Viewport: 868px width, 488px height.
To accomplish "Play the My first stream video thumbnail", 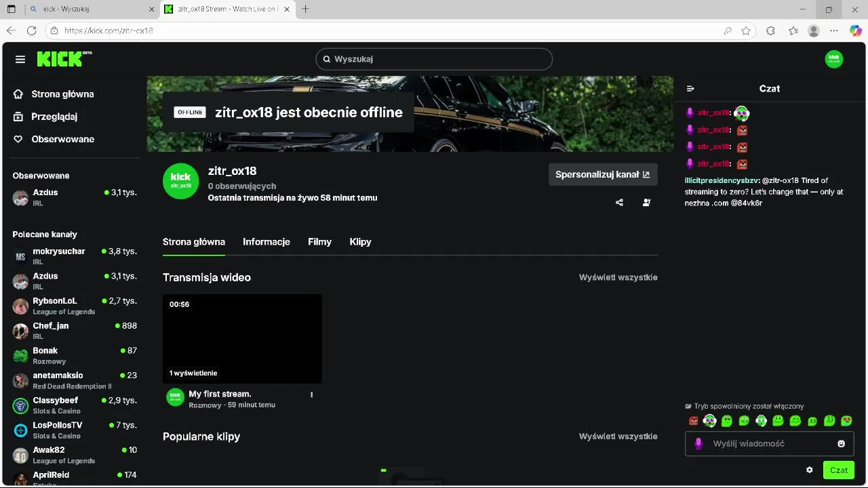I will pos(242,339).
